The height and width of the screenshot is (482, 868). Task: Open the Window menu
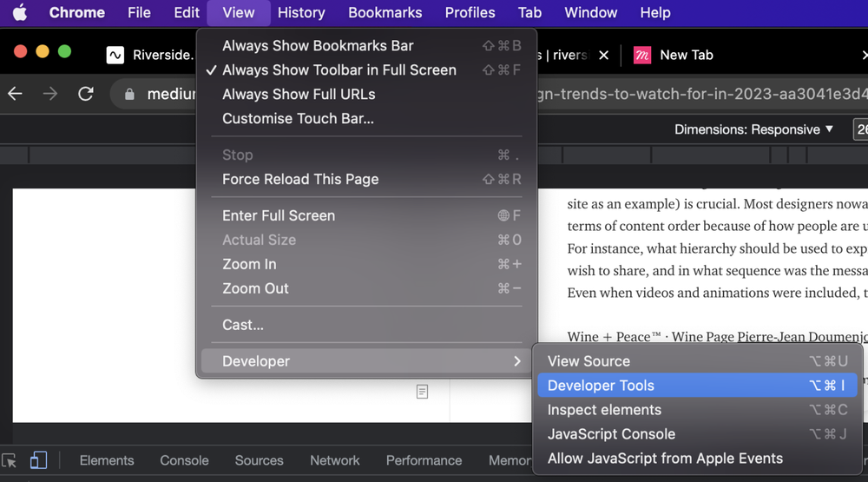click(590, 12)
